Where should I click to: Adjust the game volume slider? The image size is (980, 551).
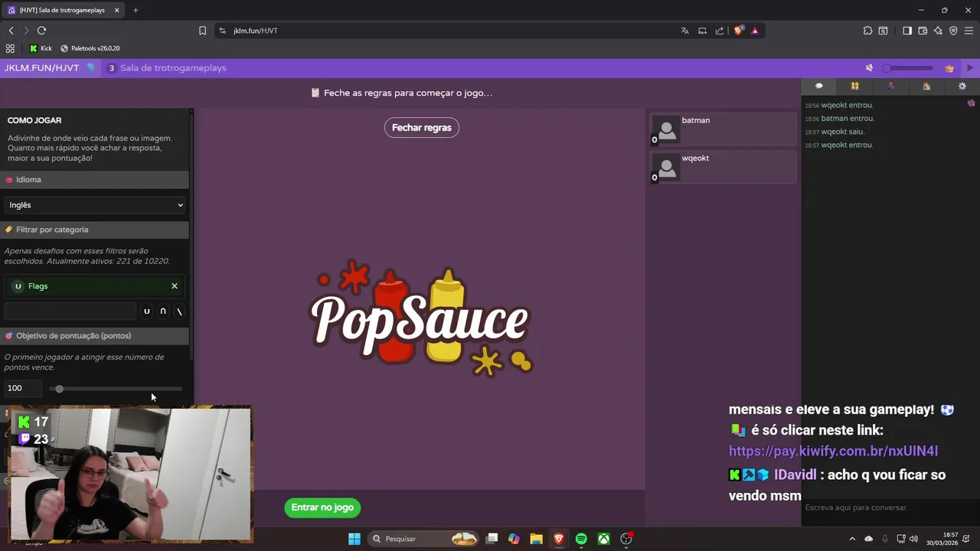(x=907, y=68)
